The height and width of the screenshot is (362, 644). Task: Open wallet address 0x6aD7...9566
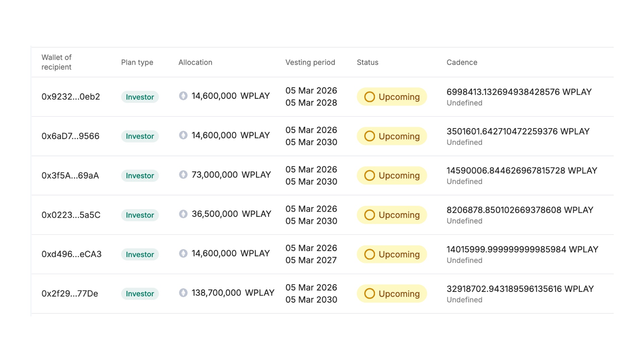tap(70, 136)
